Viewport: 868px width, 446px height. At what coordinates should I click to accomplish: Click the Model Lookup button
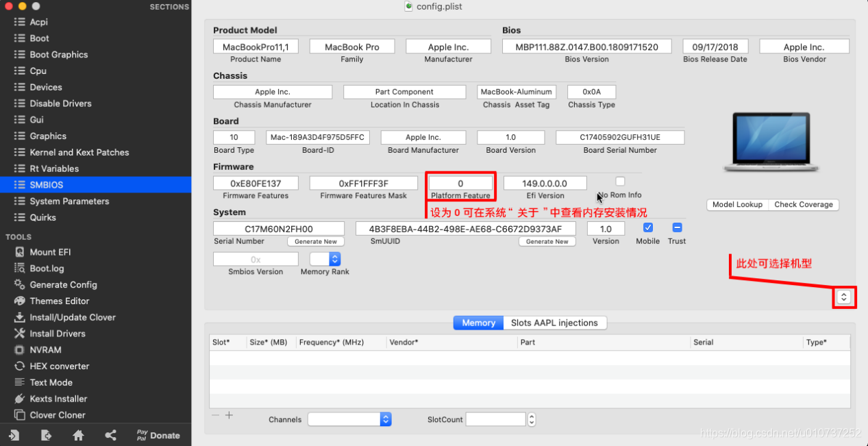(x=737, y=204)
